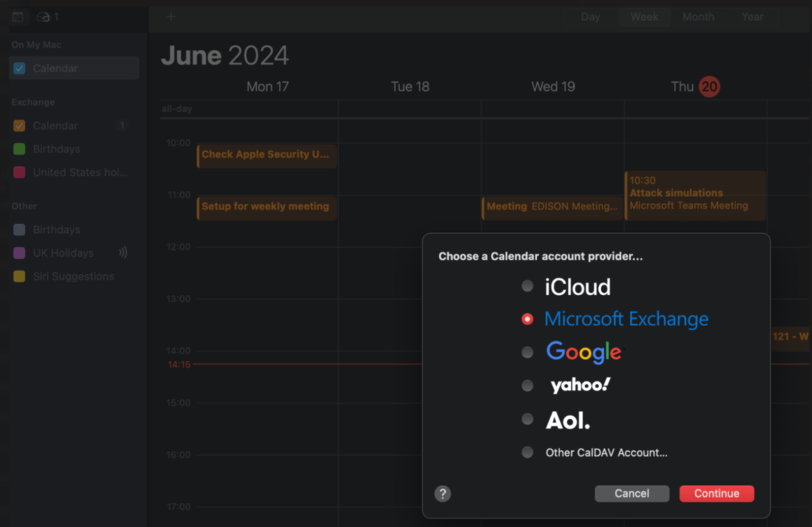Click the Cancel button
The image size is (812, 527).
[632, 493]
